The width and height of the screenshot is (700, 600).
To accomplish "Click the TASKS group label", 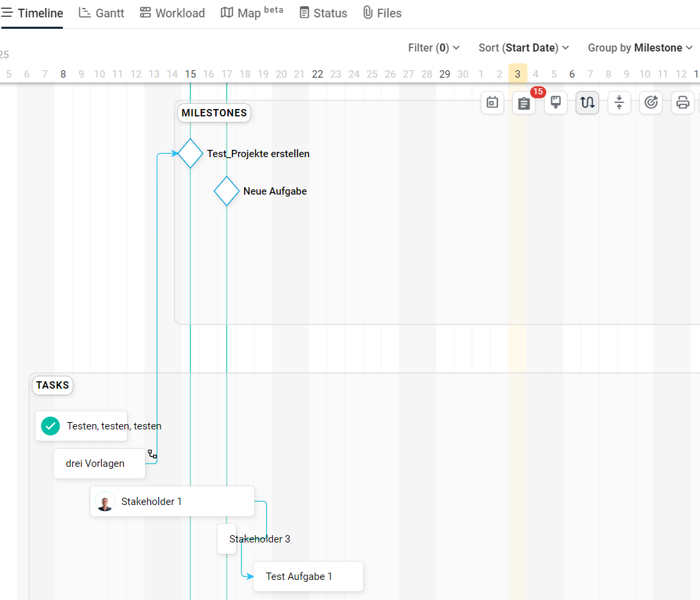I will click(53, 385).
